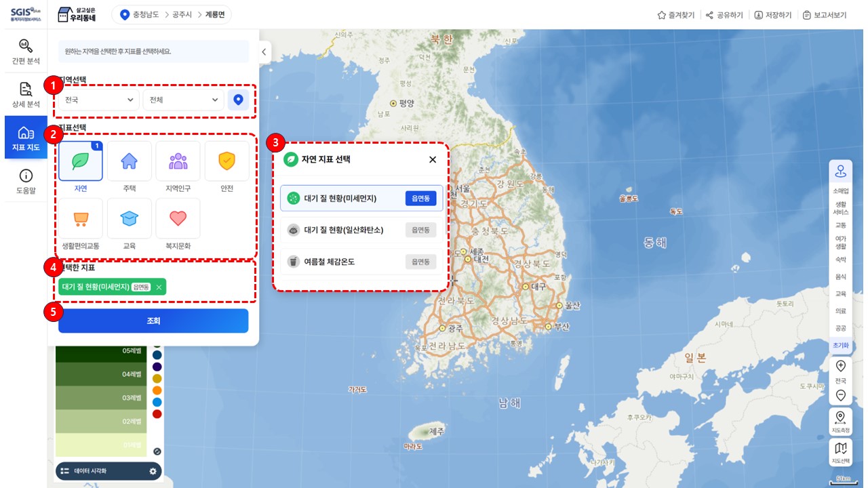Click 보고서보기 in the top bar

825,15
